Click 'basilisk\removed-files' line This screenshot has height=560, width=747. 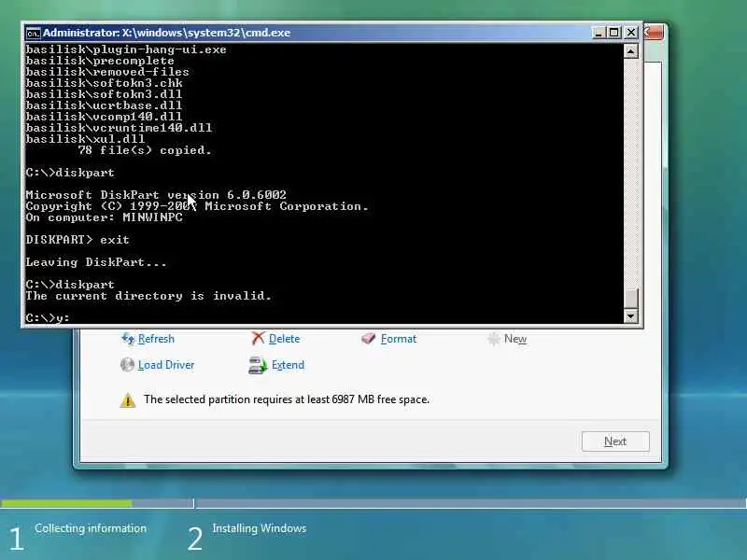(107, 72)
